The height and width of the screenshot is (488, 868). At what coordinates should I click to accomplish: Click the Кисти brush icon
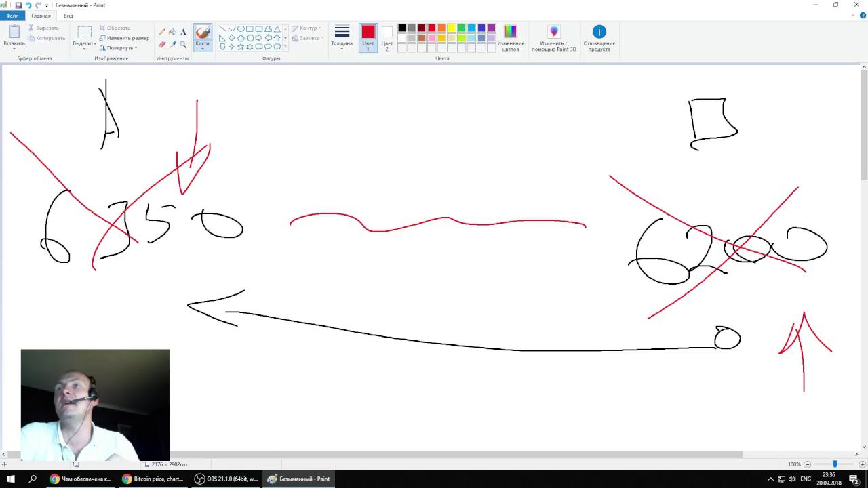tap(202, 32)
